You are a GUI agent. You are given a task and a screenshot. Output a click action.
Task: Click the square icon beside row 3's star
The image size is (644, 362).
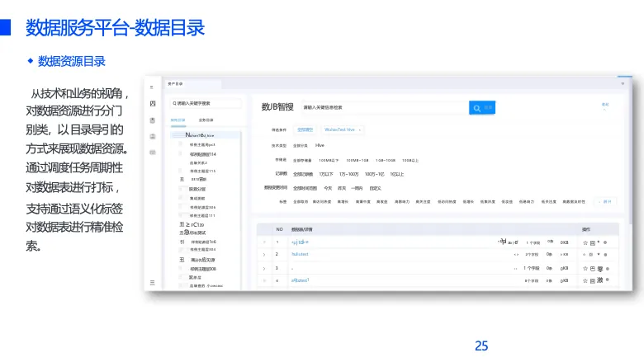coord(593,269)
